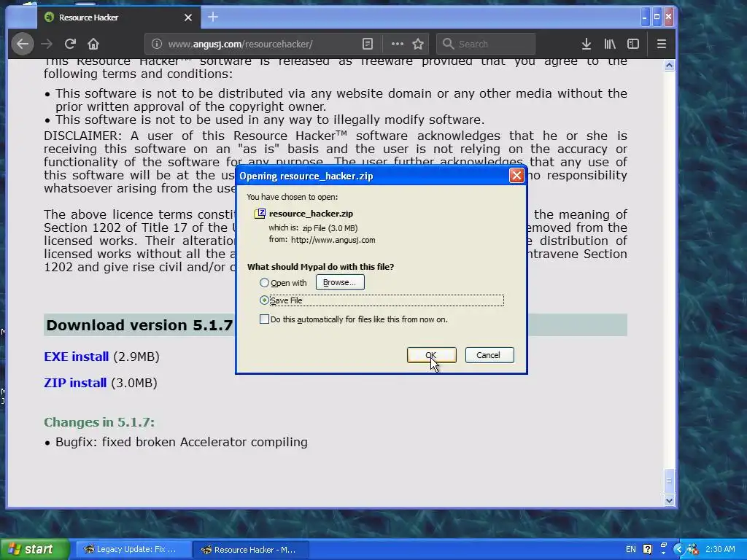Image resolution: width=747 pixels, height=560 pixels.
Task: Maximize the browser window
Action: pyautogui.click(x=657, y=17)
